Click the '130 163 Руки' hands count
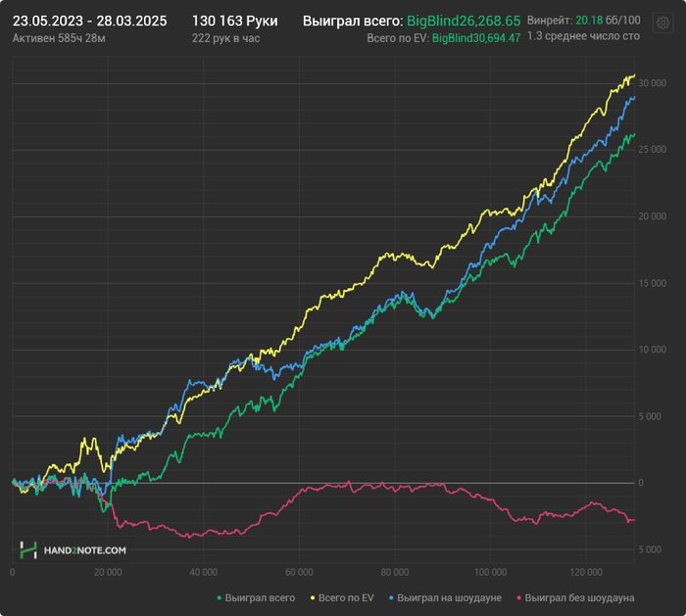Image resolution: width=686 pixels, height=616 pixels. tap(235, 21)
